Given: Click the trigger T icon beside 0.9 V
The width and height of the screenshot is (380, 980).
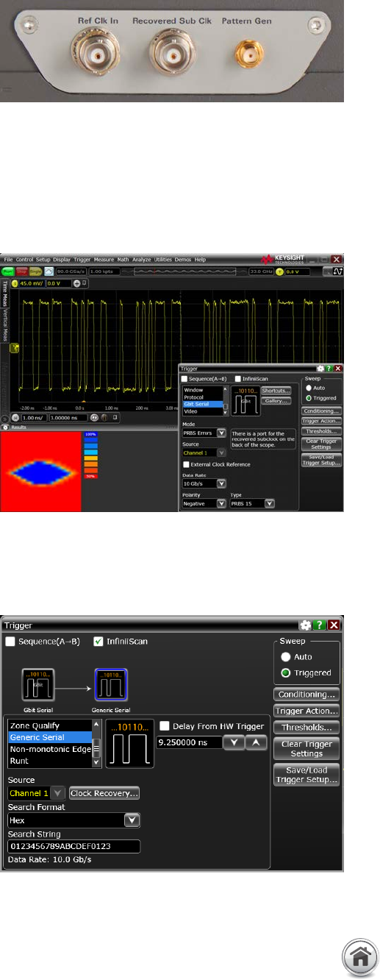Looking at the screenshot, I should point(279,271).
